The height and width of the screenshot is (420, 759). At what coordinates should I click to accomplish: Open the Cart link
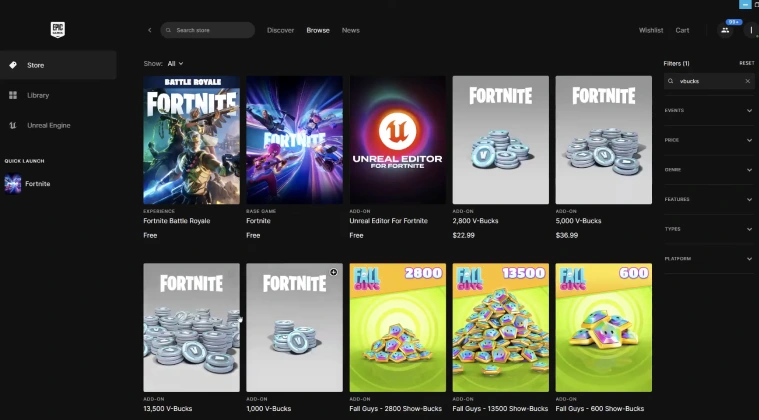[x=682, y=30]
